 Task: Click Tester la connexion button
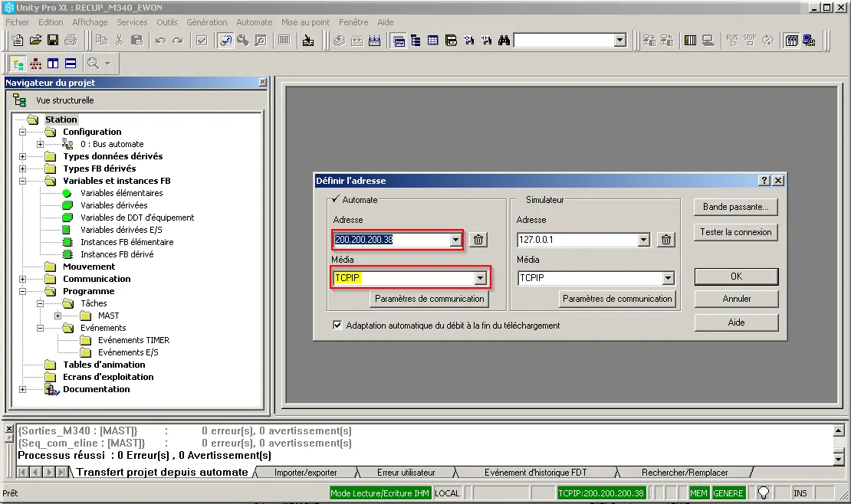tap(735, 232)
